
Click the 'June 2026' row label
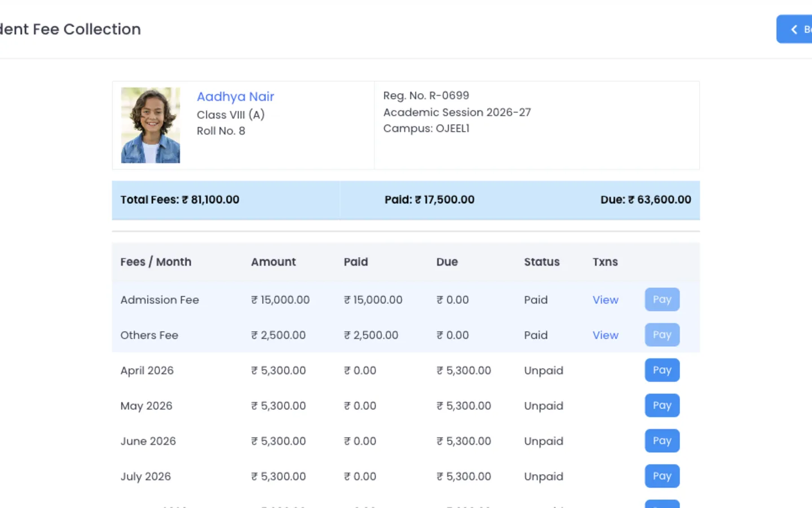click(x=148, y=441)
